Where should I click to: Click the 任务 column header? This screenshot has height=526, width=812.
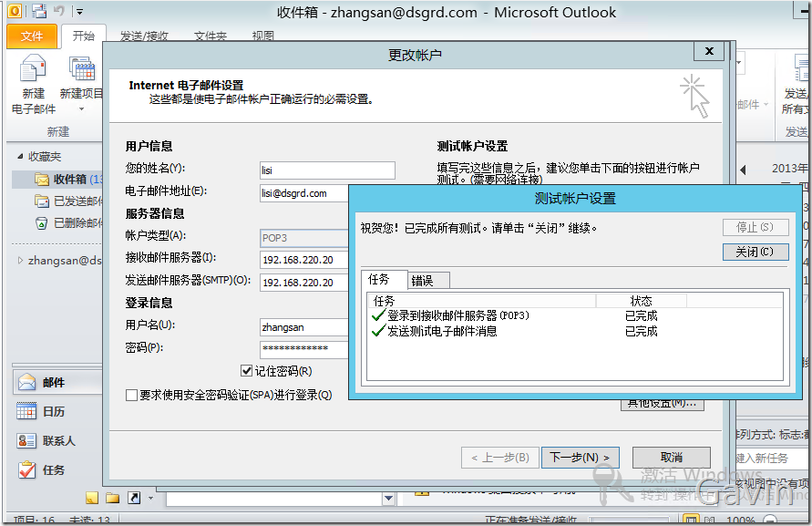click(x=481, y=301)
